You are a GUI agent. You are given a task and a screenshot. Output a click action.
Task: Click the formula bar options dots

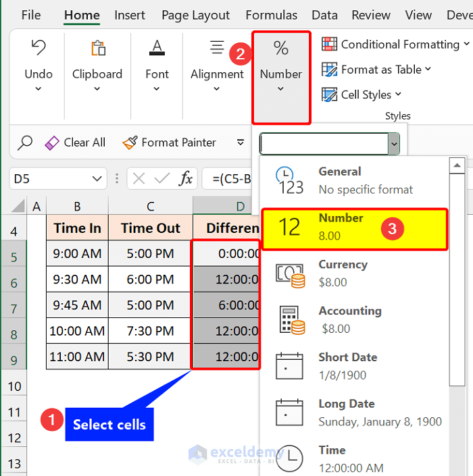[117, 178]
